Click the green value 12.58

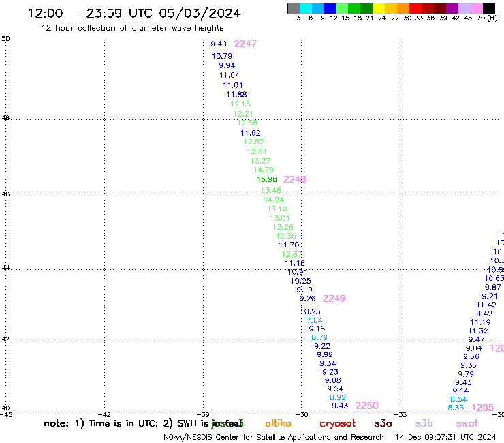coord(247,123)
